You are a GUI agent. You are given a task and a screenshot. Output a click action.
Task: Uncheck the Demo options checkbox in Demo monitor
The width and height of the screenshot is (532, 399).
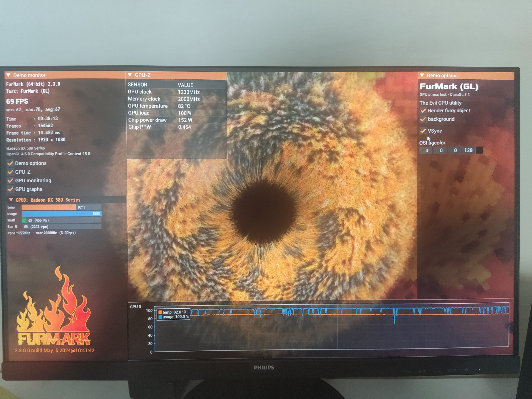click(x=10, y=163)
